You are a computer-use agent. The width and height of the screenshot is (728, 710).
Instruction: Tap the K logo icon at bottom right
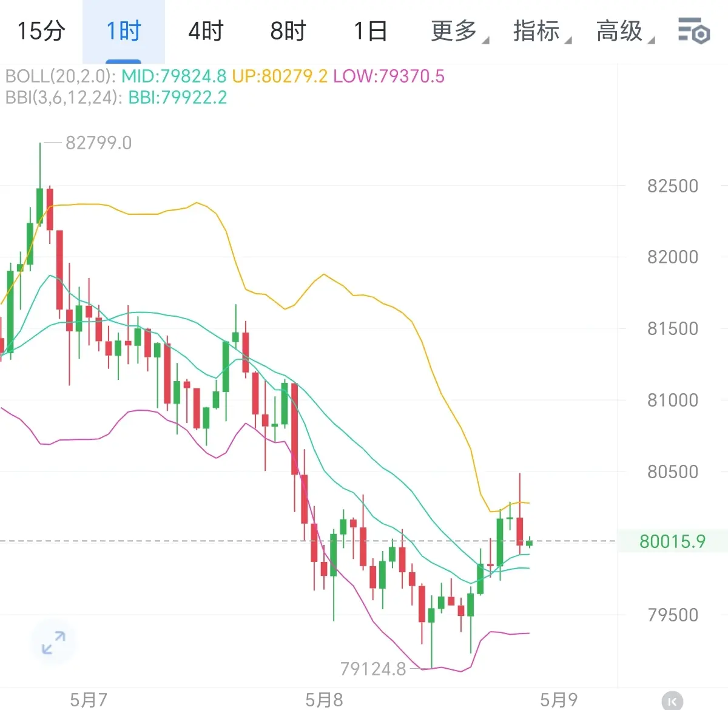tap(672, 701)
